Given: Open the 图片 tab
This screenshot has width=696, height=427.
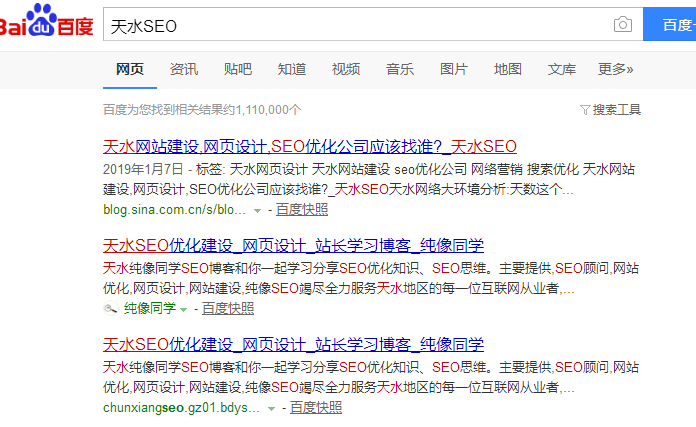Looking at the screenshot, I should click(x=454, y=69).
